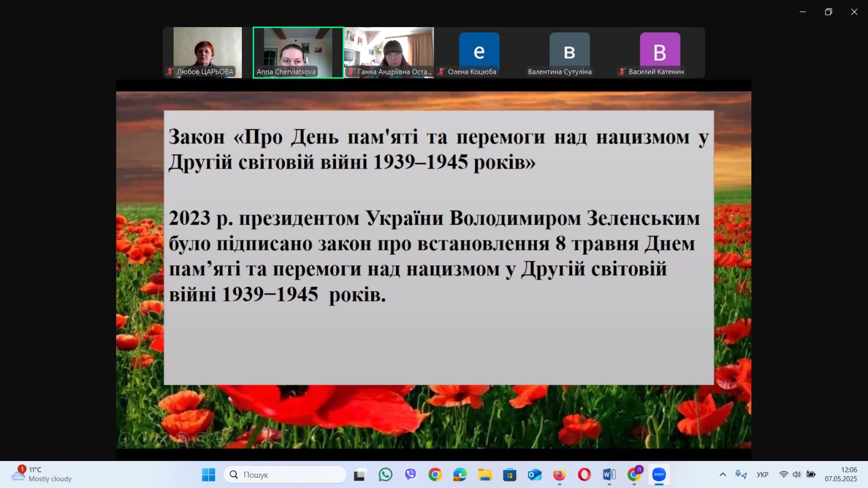
Task: Switch to Outlook mail app
Action: pos(534,475)
